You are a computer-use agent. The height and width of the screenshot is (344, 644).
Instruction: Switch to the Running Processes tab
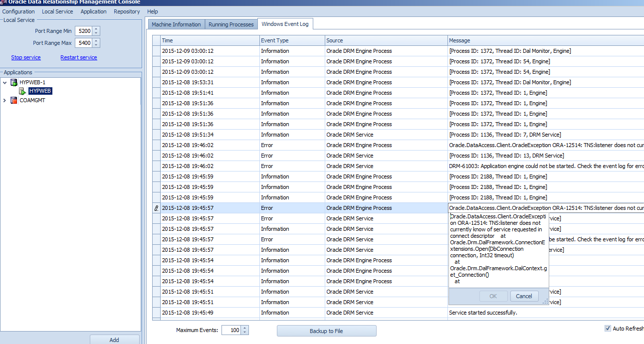coord(231,24)
